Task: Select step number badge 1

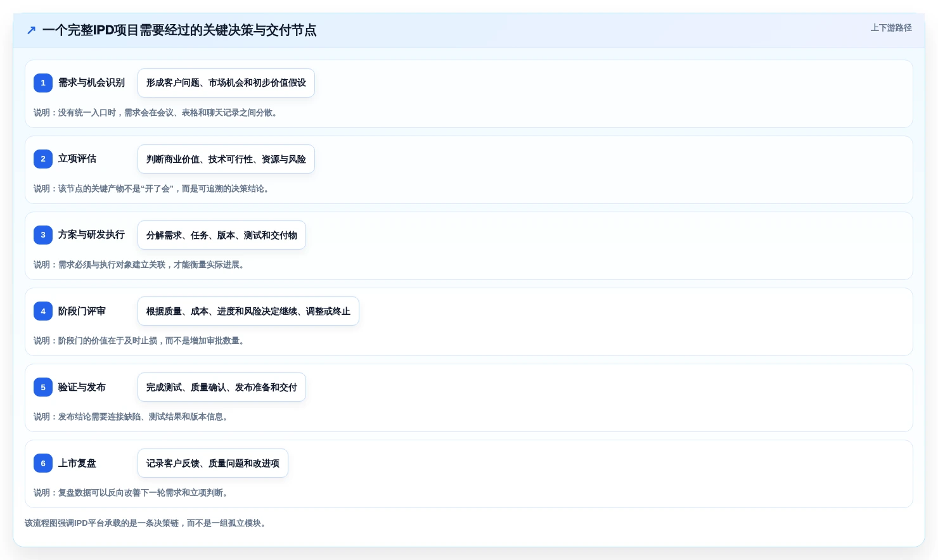Action: pyautogui.click(x=43, y=83)
